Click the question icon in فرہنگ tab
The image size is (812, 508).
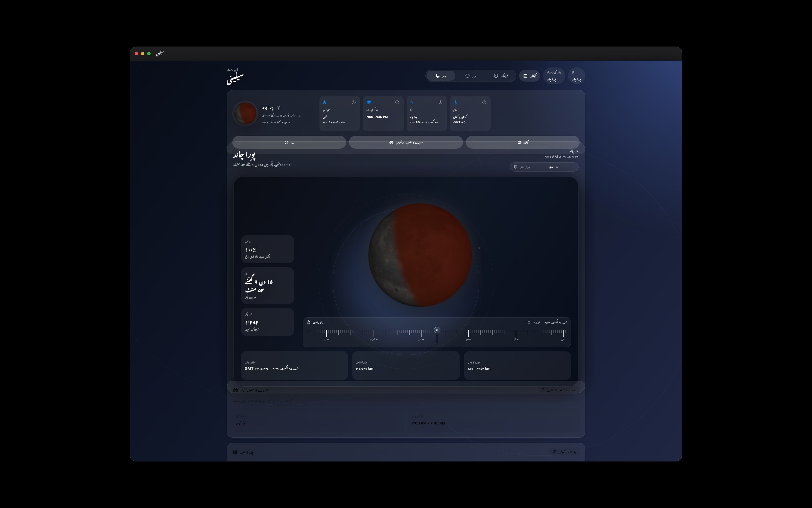coord(496,76)
